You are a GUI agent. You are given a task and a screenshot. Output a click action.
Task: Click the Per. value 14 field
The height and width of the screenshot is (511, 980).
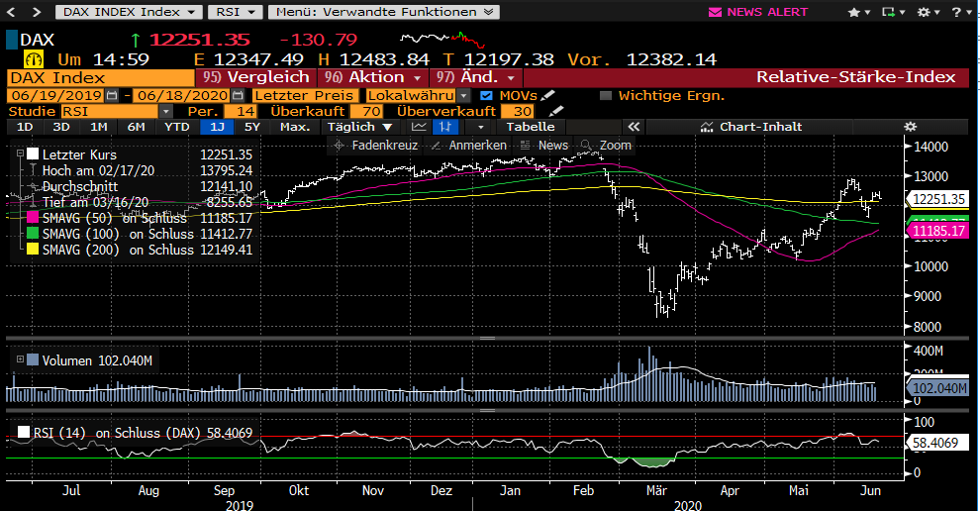[240, 111]
